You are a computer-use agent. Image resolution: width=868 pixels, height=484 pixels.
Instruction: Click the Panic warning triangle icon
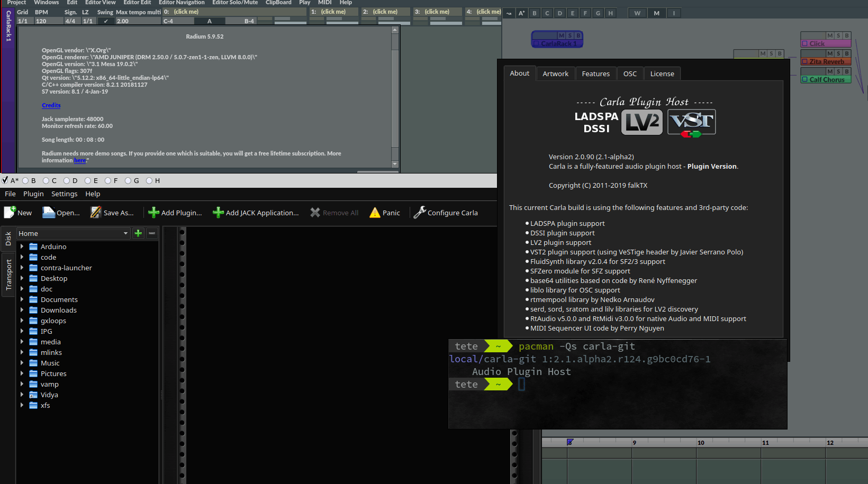point(375,212)
